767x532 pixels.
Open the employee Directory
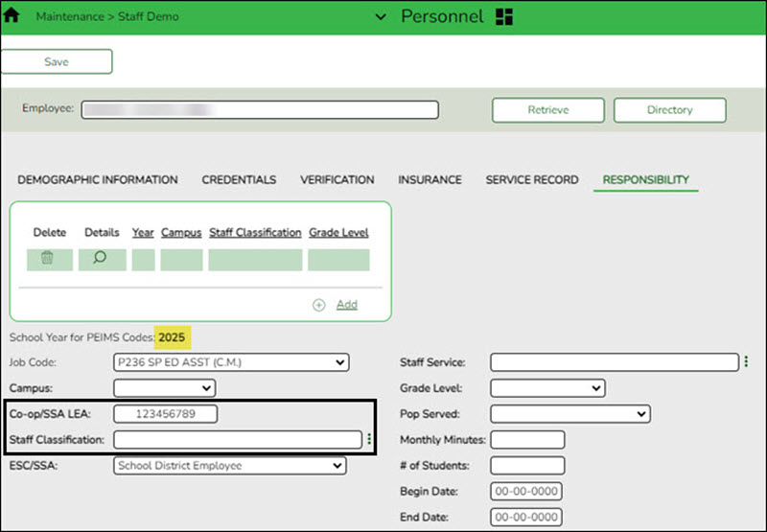pyautogui.click(x=669, y=110)
